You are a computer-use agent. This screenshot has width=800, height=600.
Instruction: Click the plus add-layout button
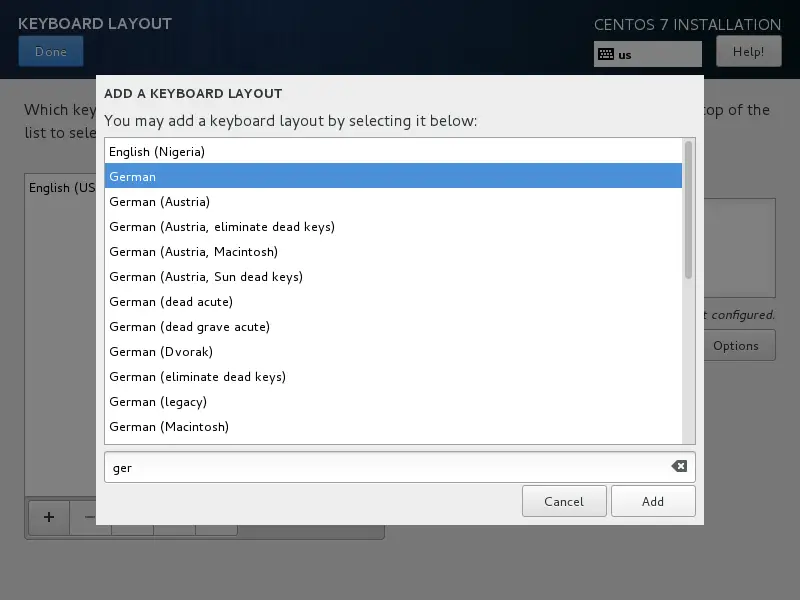pyautogui.click(x=49, y=517)
